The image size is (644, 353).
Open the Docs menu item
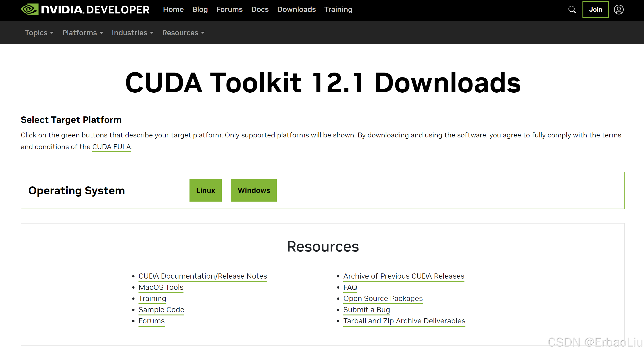click(x=260, y=10)
